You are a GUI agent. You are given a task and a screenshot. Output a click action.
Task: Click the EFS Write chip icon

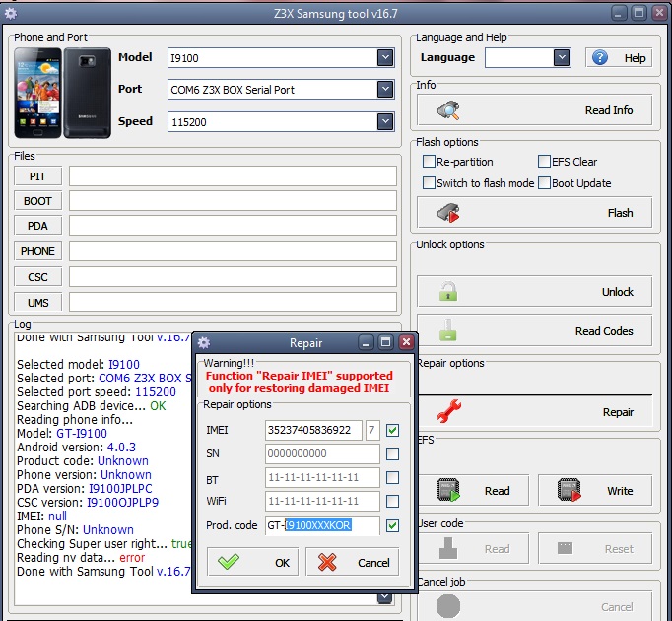click(x=570, y=490)
